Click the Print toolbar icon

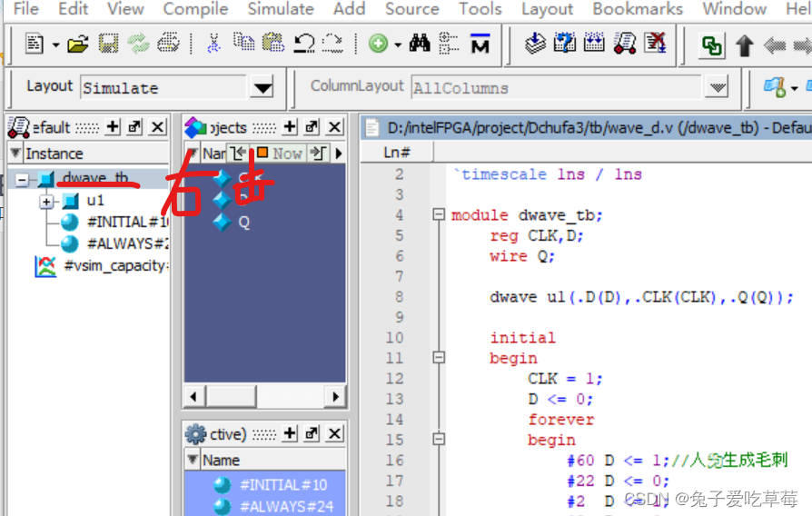pos(168,44)
